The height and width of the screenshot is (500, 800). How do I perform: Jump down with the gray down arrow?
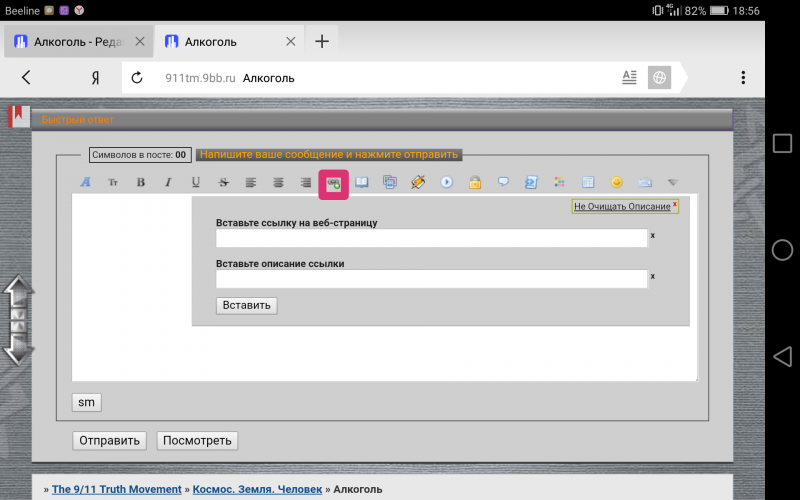coord(18,349)
